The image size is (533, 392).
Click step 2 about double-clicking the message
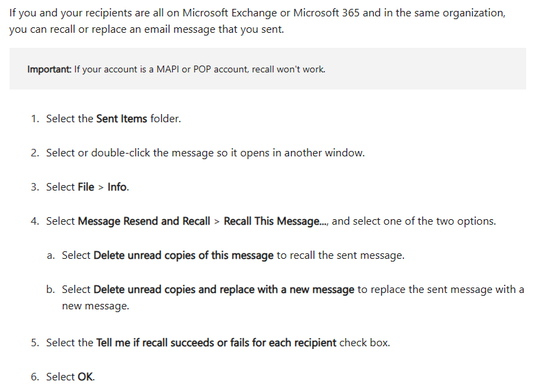[205, 153]
